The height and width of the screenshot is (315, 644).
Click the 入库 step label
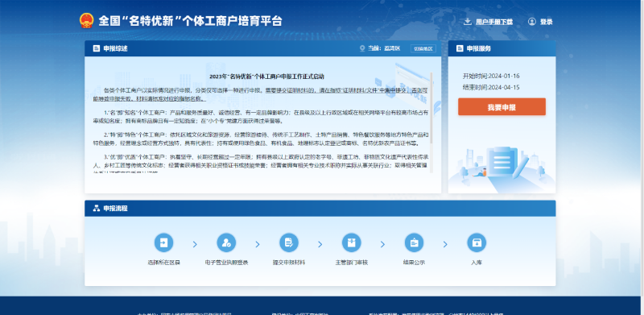[477, 263]
